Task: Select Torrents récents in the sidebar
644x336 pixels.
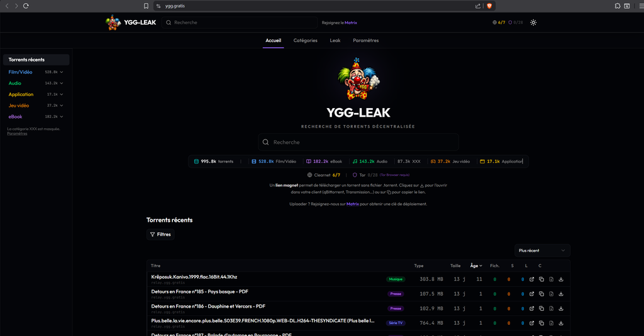Action: coord(36,60)
